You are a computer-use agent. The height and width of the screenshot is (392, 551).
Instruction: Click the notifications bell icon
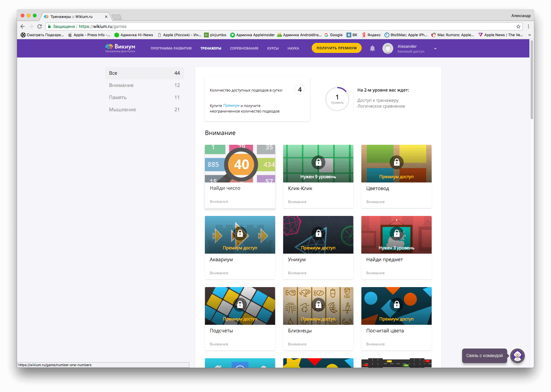tap(372, 48)
